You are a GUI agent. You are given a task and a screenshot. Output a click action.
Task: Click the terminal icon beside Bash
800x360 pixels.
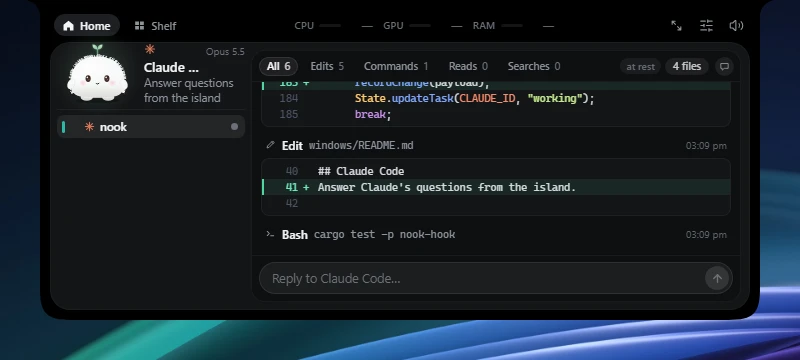(270, 234)
